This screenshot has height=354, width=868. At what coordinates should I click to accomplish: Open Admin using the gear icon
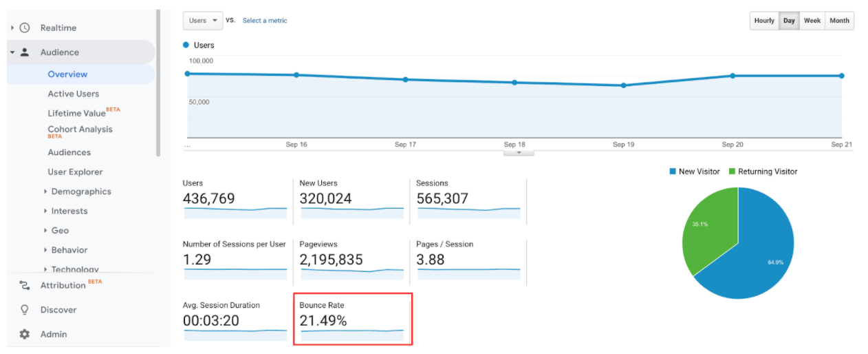click(25, 334)
